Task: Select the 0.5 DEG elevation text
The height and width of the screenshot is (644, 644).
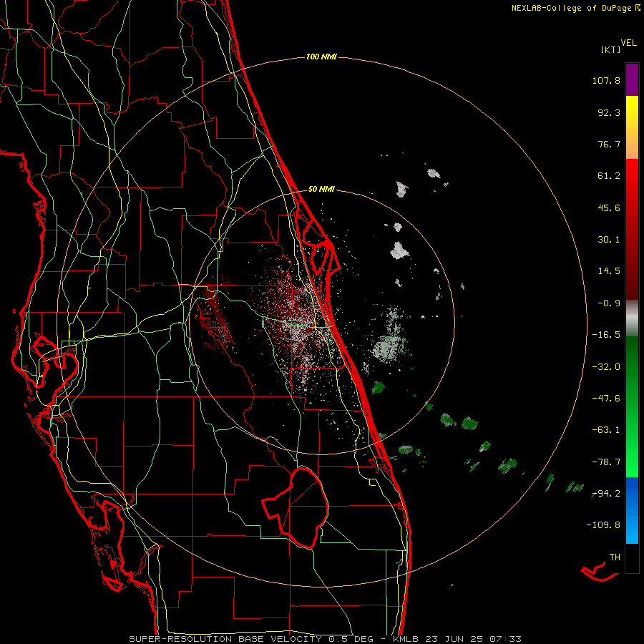Action: (351, 639)
